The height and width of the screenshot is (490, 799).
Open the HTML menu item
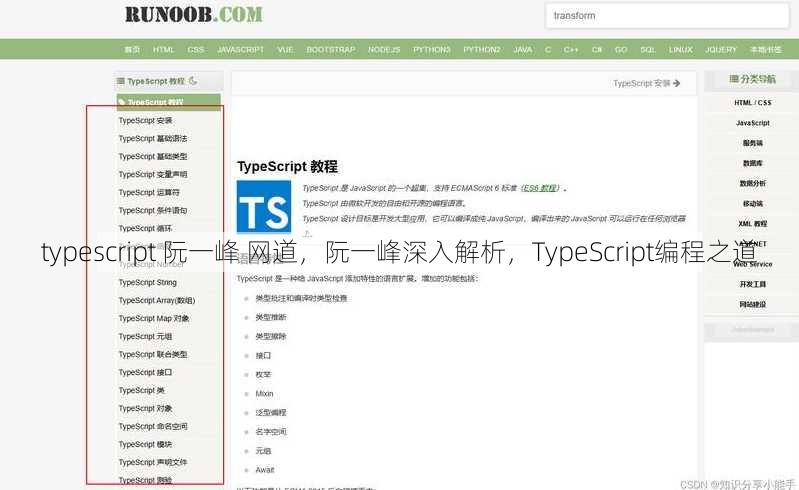click(x=164, y=49)
